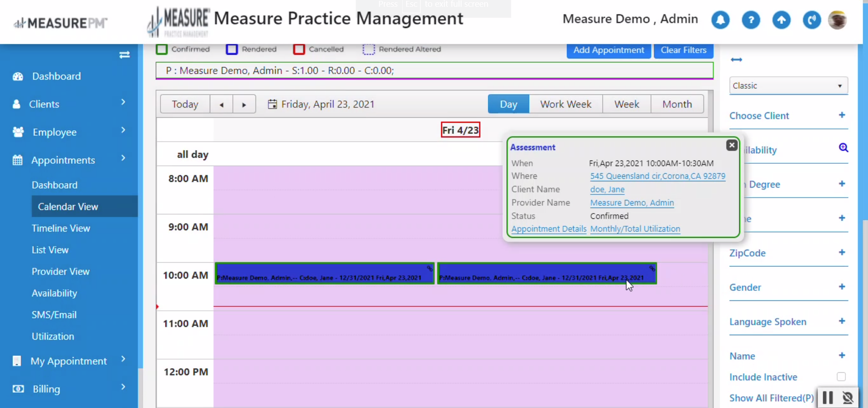Select the first 10:00 AM appointment block

tap(325, 273)
